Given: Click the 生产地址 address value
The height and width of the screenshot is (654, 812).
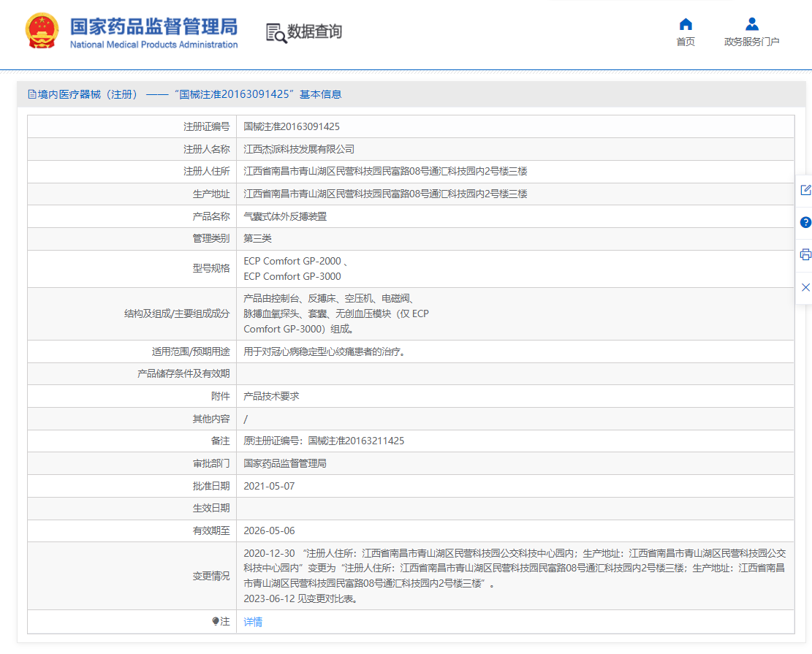Looking at the screenshot, I should click(385, 194).
